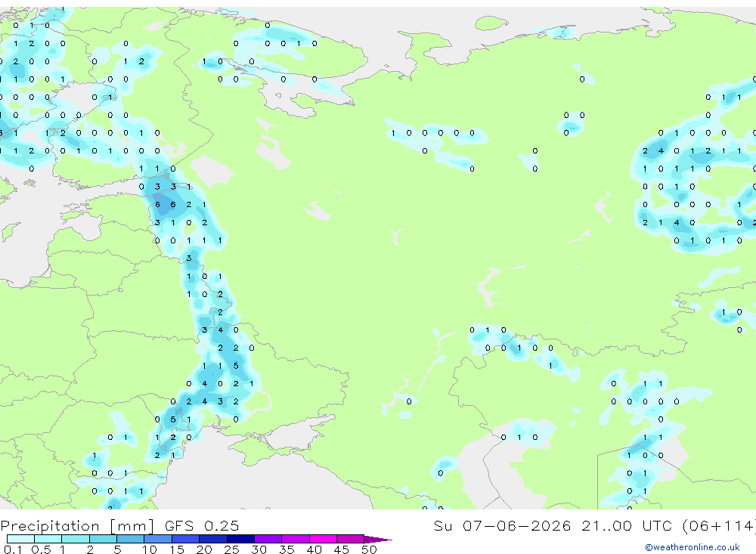Open the weatheronline.co.uk copyright link
The height and width of the screenshot is (554, 756).
(x=692, y=547)
